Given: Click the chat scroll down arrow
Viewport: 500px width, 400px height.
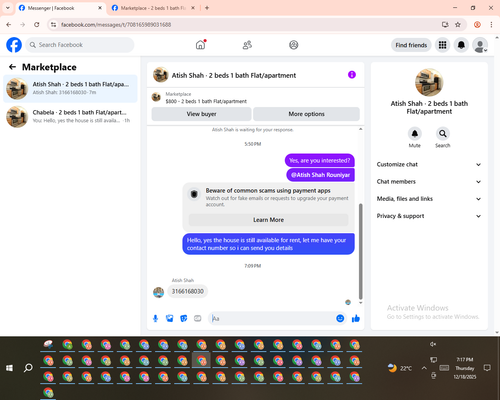Looking at the screenshot, I should (360, 303).
